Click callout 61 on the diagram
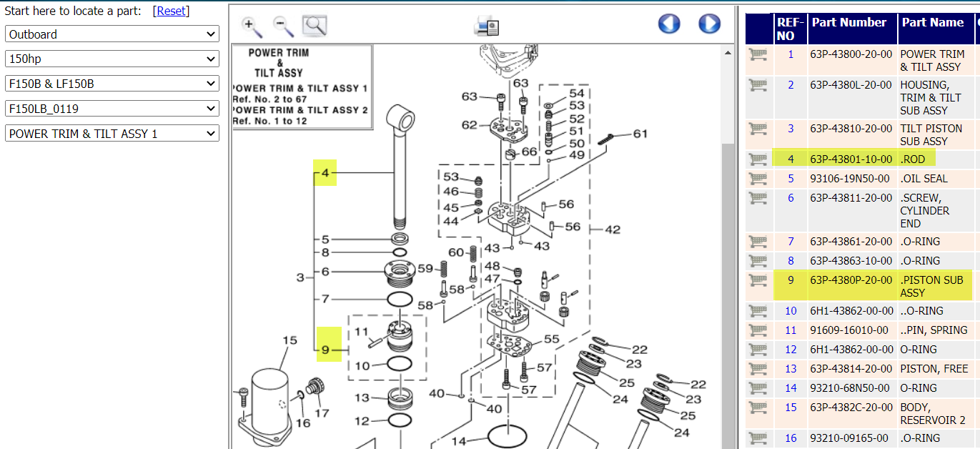The width and height of the screenshot is (980, 449). coord(640,134)
